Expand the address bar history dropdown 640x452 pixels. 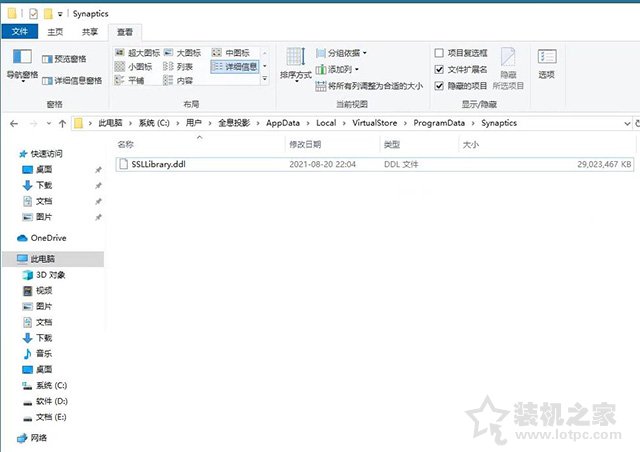627,123
